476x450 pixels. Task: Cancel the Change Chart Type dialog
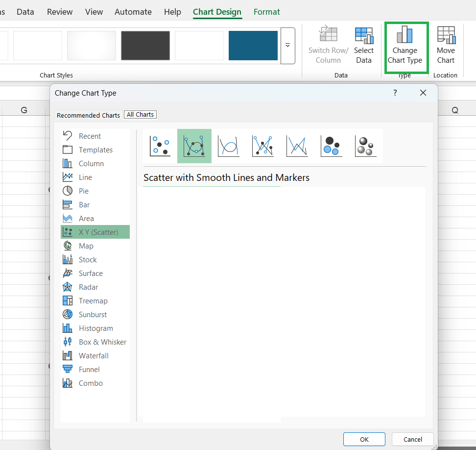pyautogui.click(x=412, y=439)
